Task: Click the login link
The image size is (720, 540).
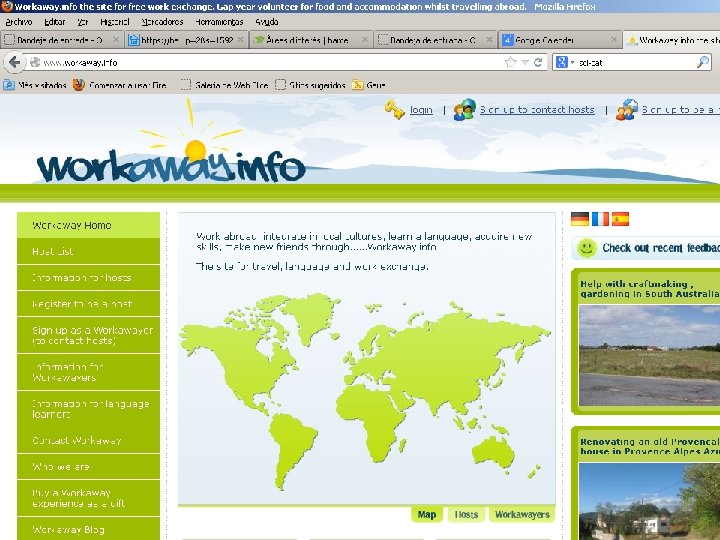Action: pyautogui.click(x=421, y=110)
